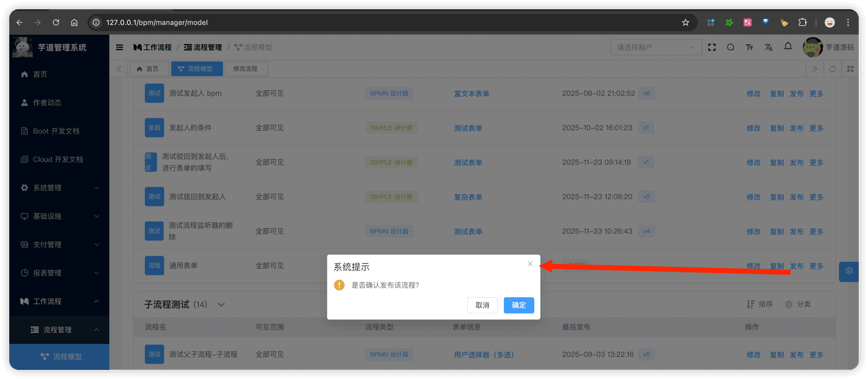The image size is (868, 379).
Task: Switch to the 流程模型 tab
Action: tap(197, 69)
